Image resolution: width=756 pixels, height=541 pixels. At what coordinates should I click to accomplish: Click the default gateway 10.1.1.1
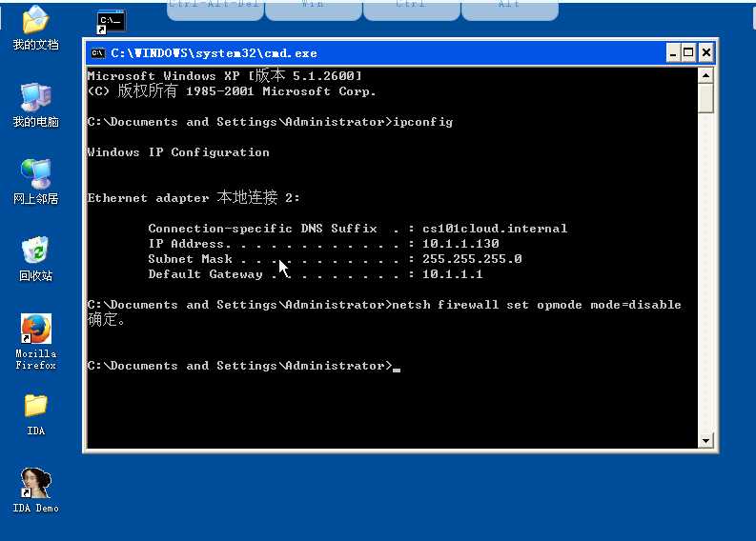coord(452,274)
